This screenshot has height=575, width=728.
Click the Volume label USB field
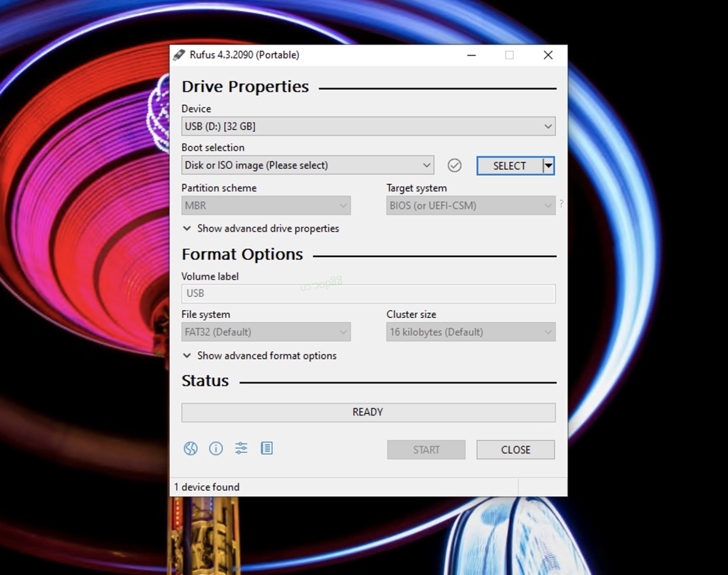(x=368, y=294)
